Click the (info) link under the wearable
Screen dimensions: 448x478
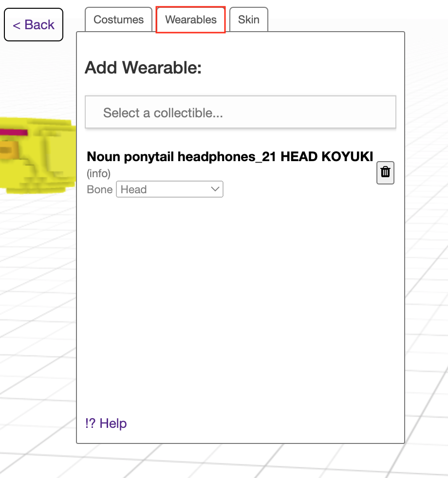tap(98, 173)
